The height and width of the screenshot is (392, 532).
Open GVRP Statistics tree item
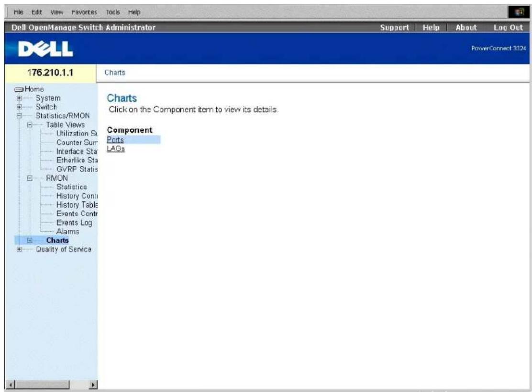77,169
